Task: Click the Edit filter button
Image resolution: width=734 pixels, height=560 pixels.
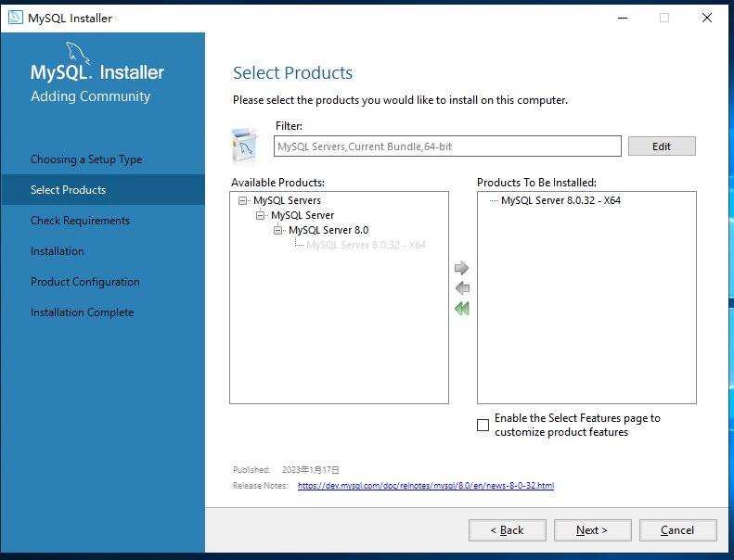Action: pyautogui.click(x=662, y=146)
